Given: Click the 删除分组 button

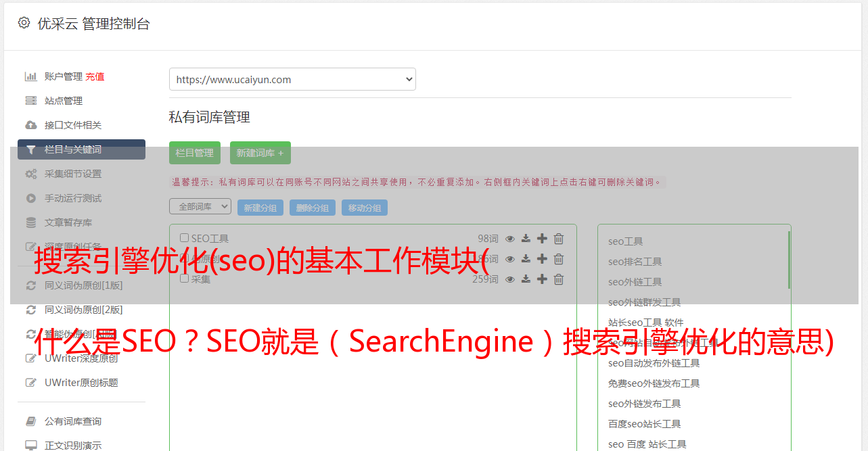Looking at the screenshot, I should click(313, 208).
